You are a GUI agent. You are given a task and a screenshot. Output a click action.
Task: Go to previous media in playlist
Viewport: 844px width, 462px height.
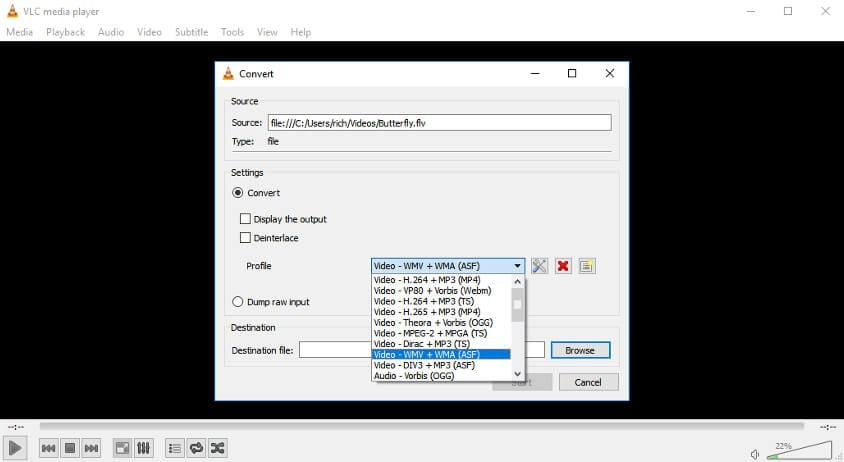point(48,448)
